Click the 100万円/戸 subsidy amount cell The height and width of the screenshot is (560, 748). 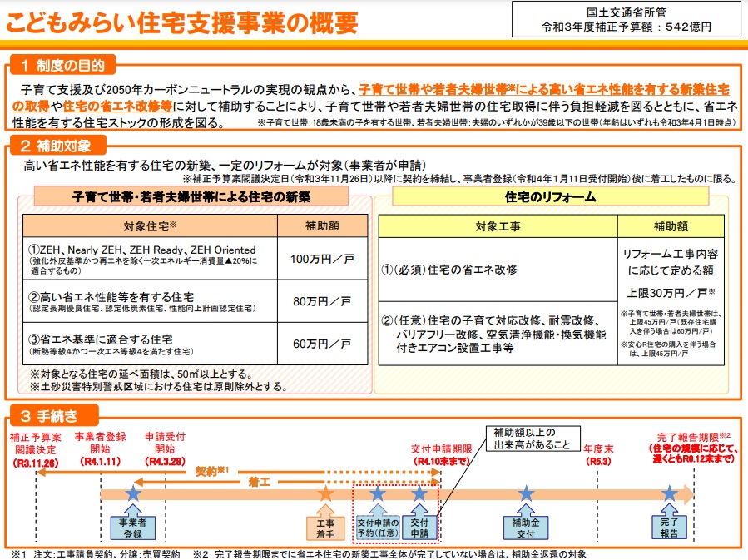pos(321,259)
